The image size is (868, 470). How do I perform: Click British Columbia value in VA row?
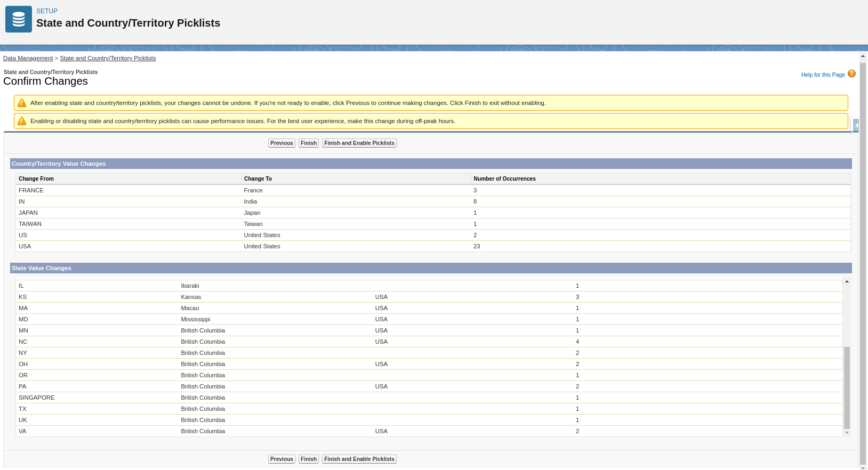coord(203,431)
